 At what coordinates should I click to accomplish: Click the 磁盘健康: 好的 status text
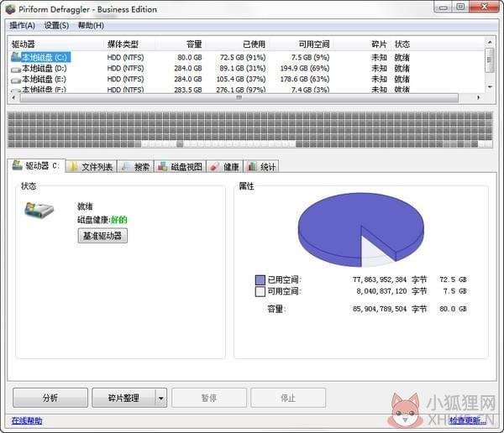[102, 220]
